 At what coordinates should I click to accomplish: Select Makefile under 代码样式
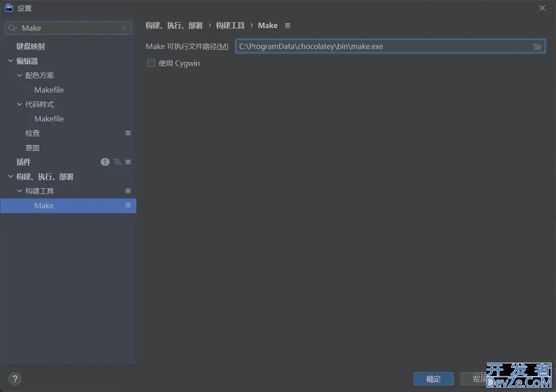tap(49, 119)
